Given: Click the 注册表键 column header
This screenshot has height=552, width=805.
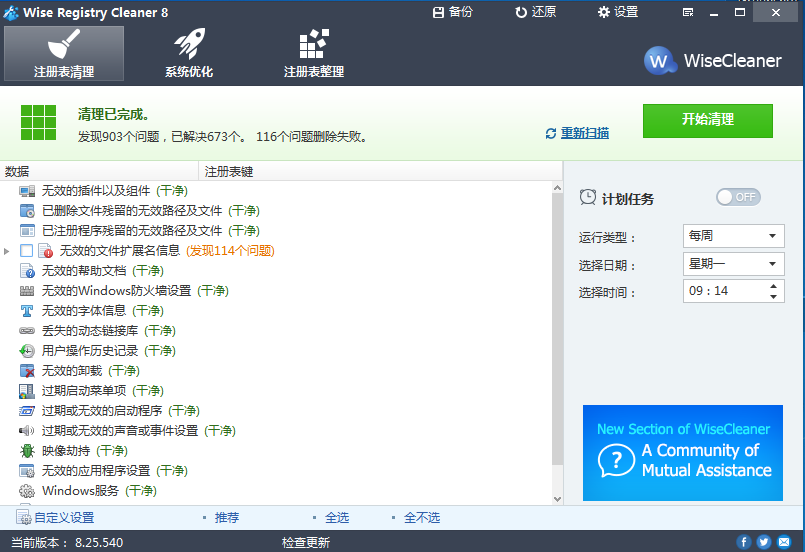Looking at the screenshot, I should tap(380, 172).
